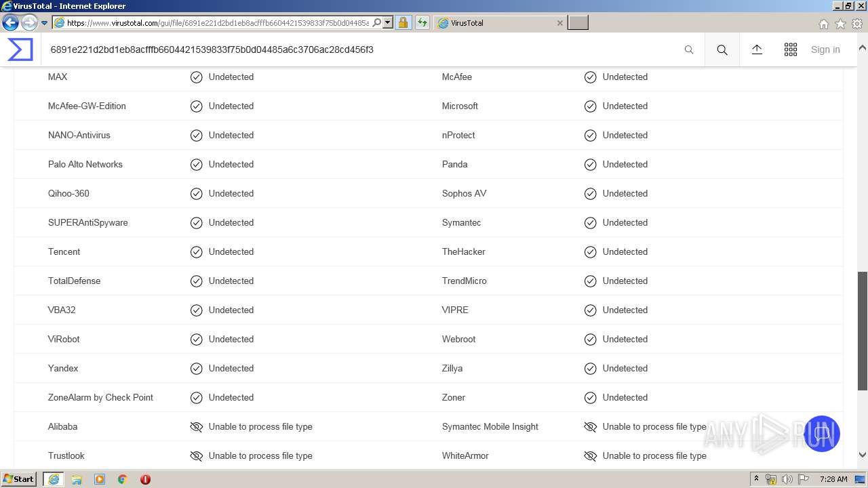Click the hash search input field
Screen dimensions: 868x488
363,49
